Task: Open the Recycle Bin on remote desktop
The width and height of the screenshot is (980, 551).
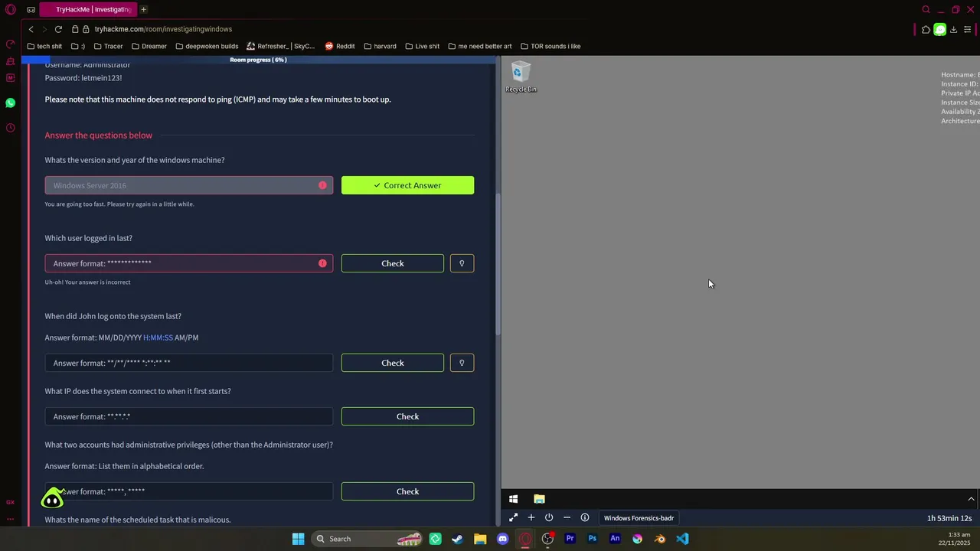Action: [x=521, y=77]
